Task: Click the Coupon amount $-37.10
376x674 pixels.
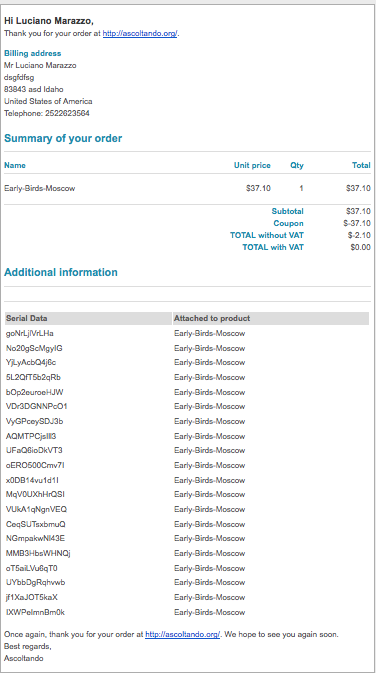Action: [x=357, y=223]
